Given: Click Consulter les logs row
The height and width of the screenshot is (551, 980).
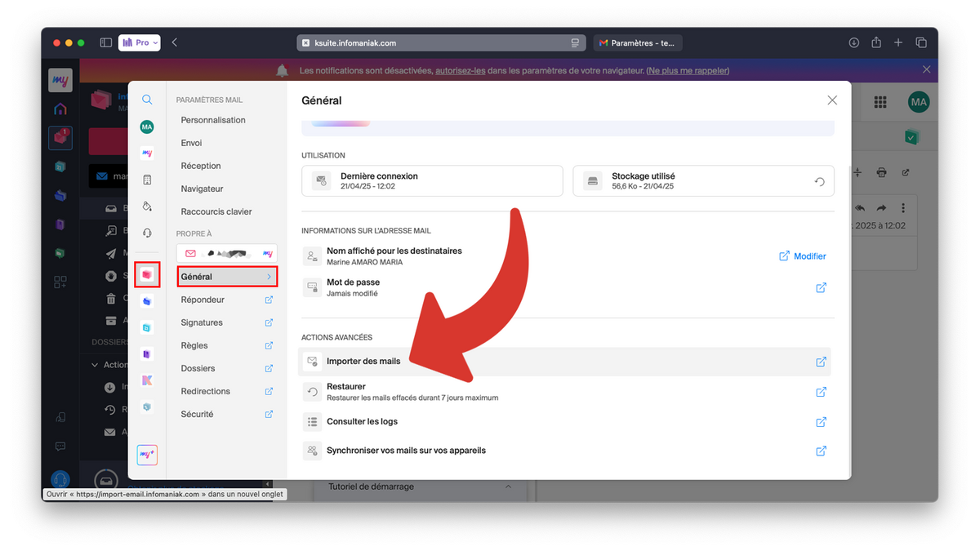Looking at the screenshot, I should 565,422.
